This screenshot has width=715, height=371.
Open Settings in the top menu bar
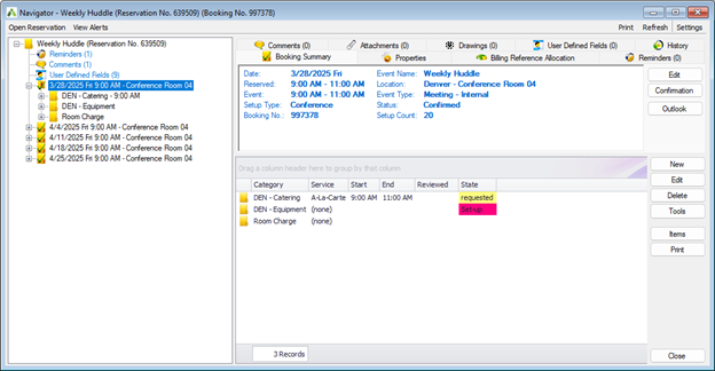689,27
